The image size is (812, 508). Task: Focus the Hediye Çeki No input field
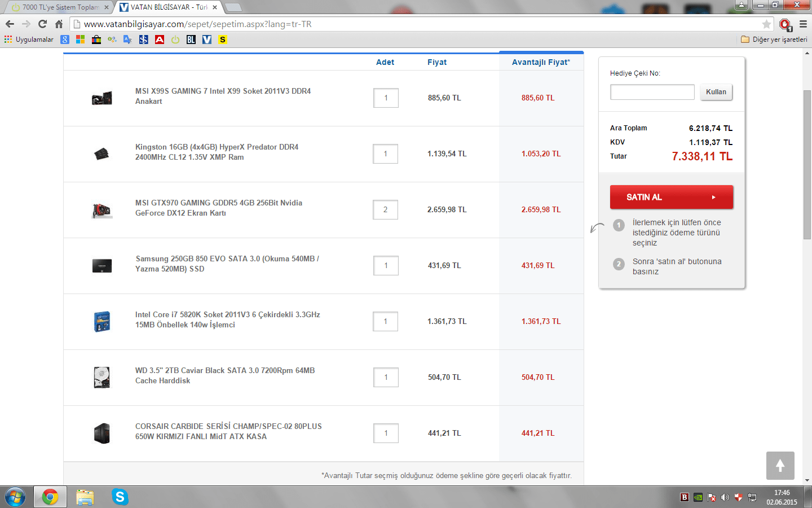[652, 92]
